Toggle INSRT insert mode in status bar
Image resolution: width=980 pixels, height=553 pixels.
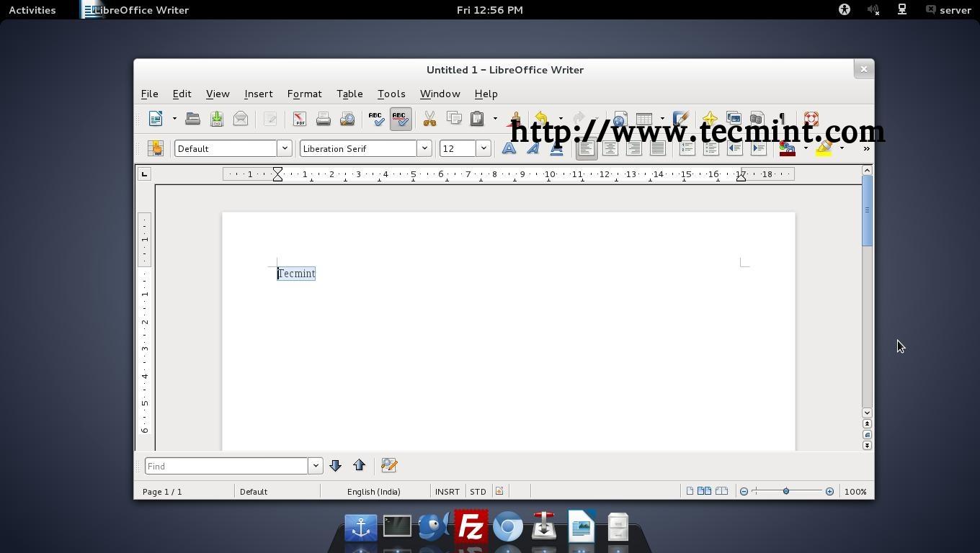coord(447,492)
